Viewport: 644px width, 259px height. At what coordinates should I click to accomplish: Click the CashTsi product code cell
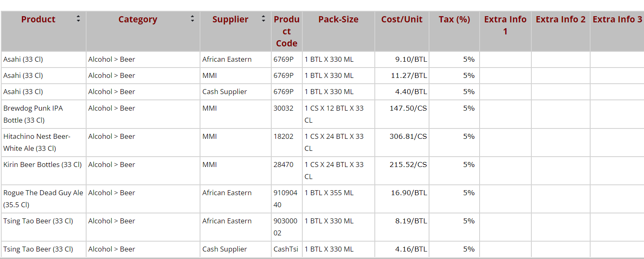(x=286, y=249)
